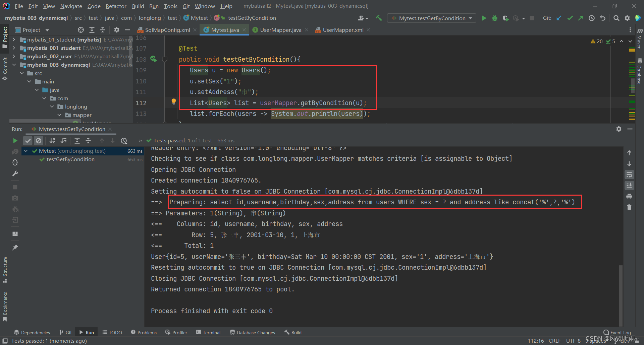Toggle soft-wrap in console output
Screen dimensions: 644x345
click(629, 175)
